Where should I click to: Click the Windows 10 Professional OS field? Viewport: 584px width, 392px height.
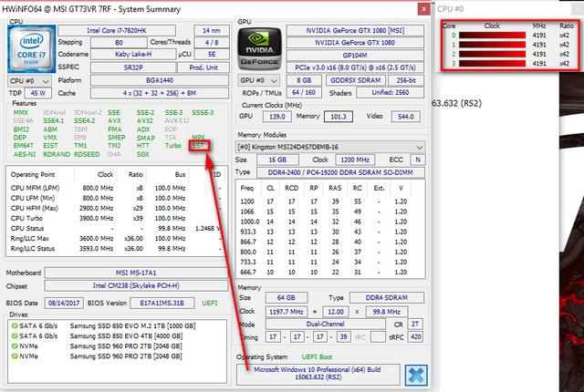(x=318, y=374)
